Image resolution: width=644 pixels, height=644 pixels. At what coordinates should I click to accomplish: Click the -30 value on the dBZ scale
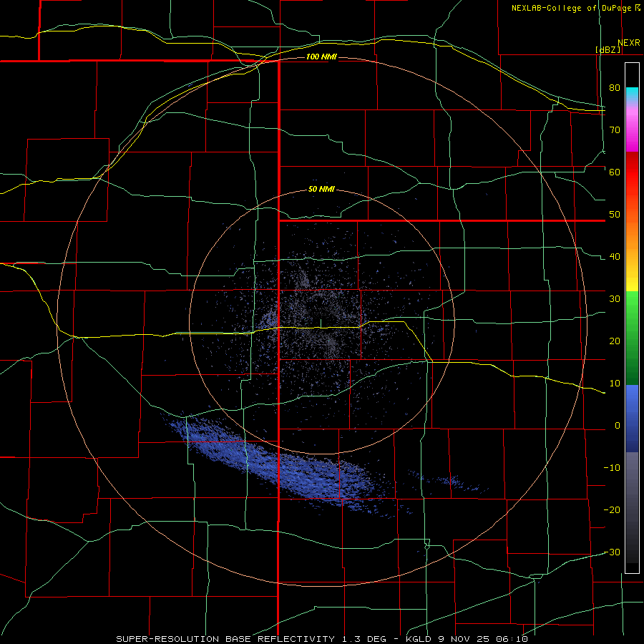[x=612, y=552]
